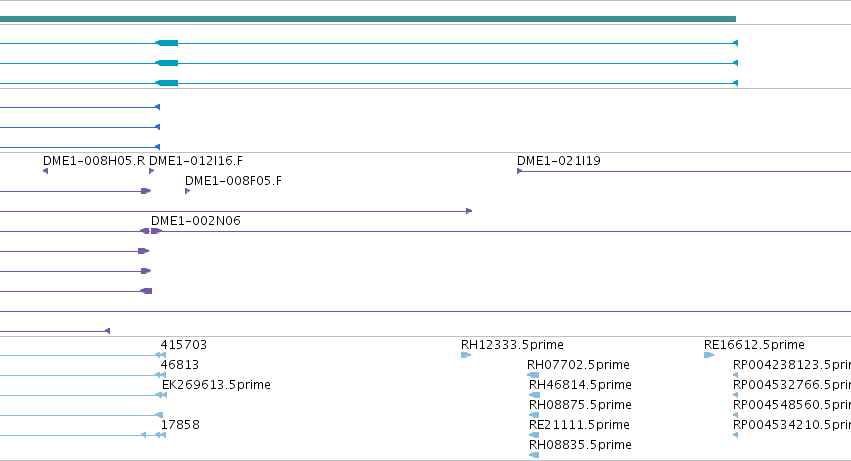This screenshot has width=851, height=461.
Task: Open the RH07702.5prime label
Action: [x=579, y=365]
